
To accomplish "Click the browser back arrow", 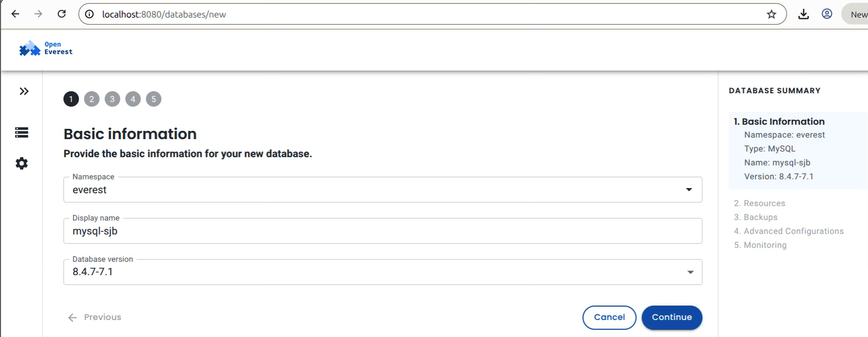I will click(15, 14).
